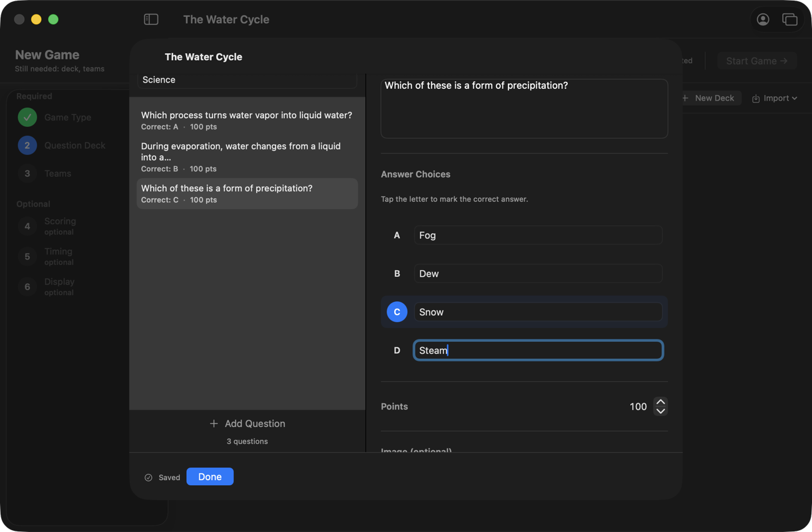Click the New Deck button

(x=709, y=98)
